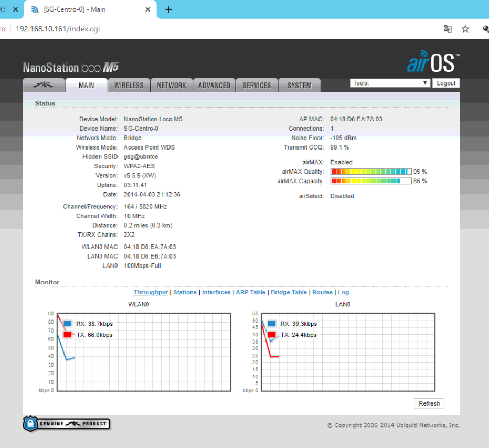Viewport: 489px width, 448px height.
Task: Click the NanoStation loco M5 logo
Action: click(71, 67)
